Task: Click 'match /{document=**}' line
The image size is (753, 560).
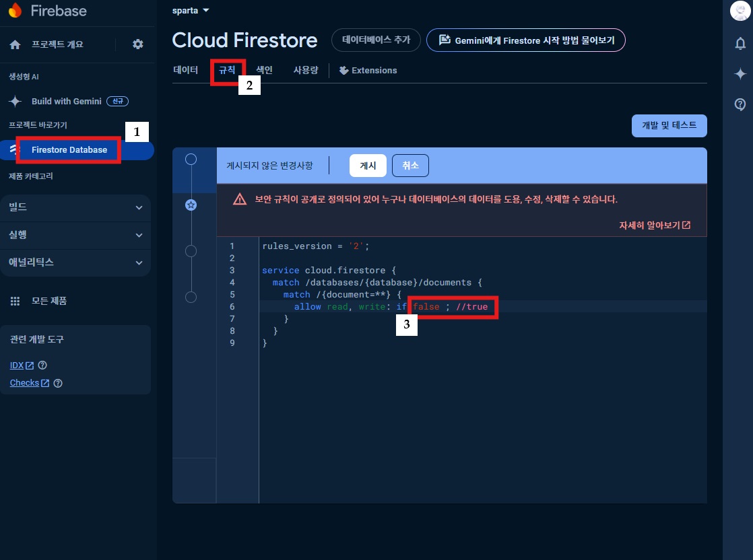Action: point(342,295)
